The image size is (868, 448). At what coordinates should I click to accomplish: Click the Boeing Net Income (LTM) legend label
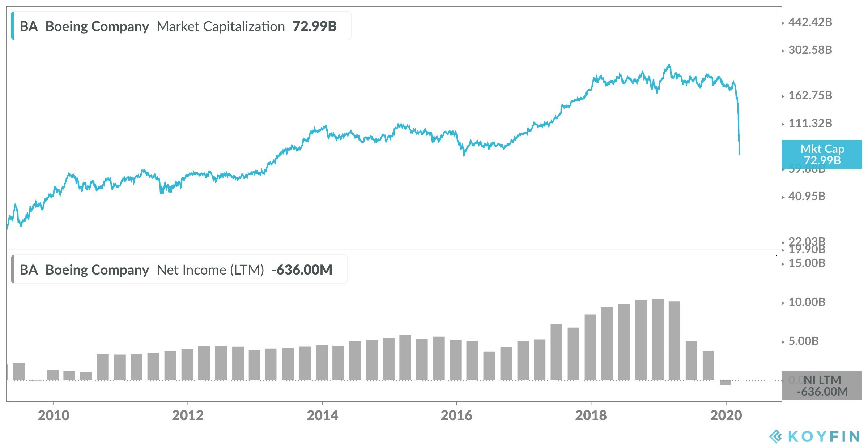pos(179,270)
